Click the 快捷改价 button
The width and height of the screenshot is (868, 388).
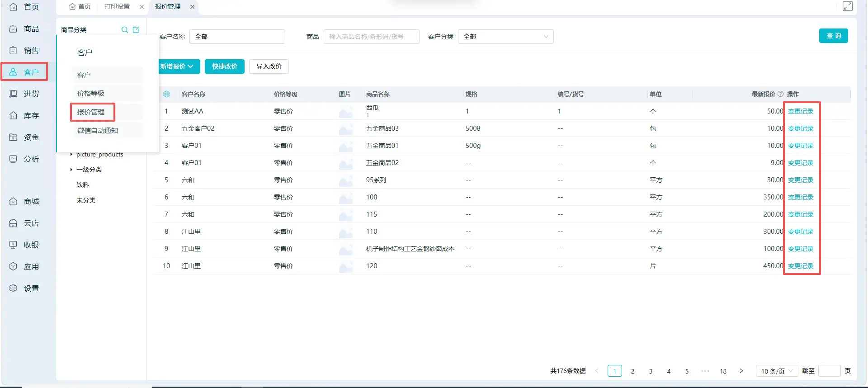[x=225, y=66]
